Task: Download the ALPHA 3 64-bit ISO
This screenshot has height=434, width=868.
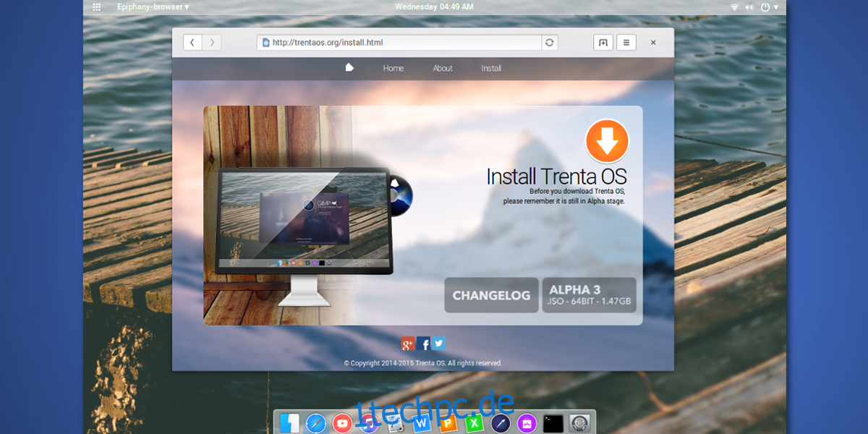Action: tap(589, 295)
